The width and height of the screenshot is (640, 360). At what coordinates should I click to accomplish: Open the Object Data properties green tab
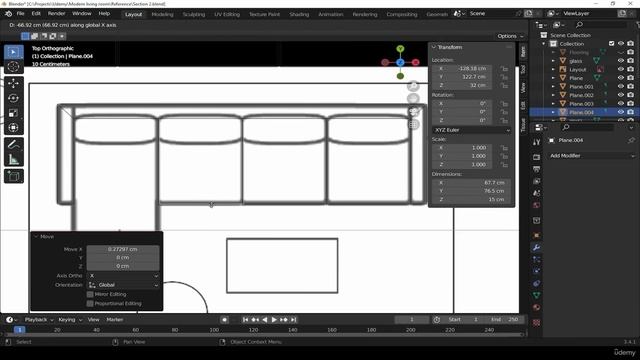click(536, 295)
